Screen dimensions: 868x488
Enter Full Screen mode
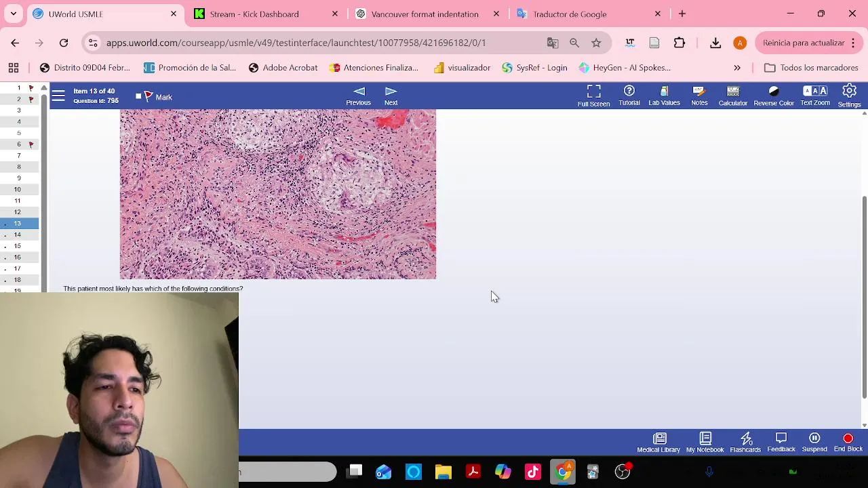(593, 96)
